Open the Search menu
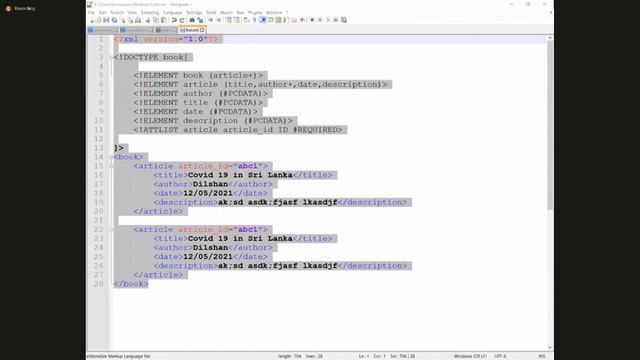 (117, 13)
